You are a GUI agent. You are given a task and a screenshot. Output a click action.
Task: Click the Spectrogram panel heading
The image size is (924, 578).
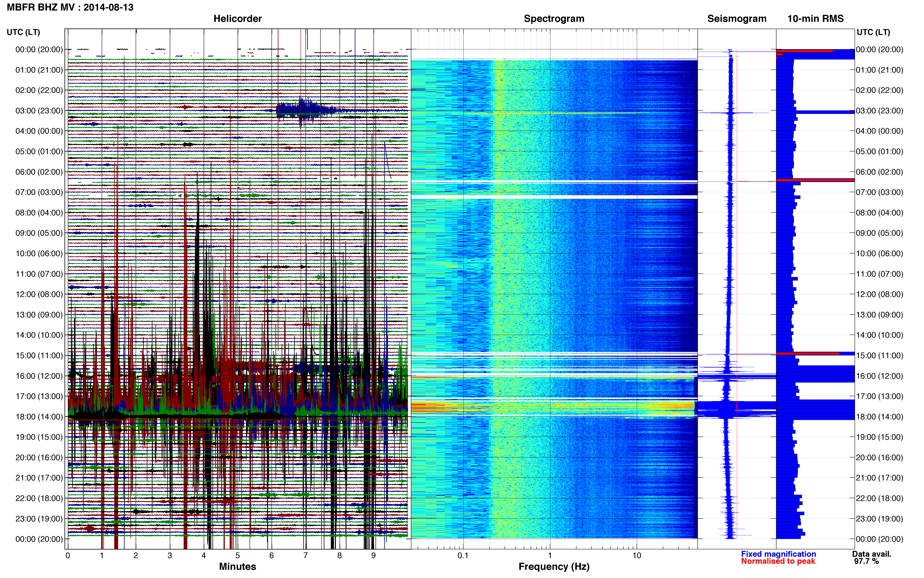tap(554, 19)
